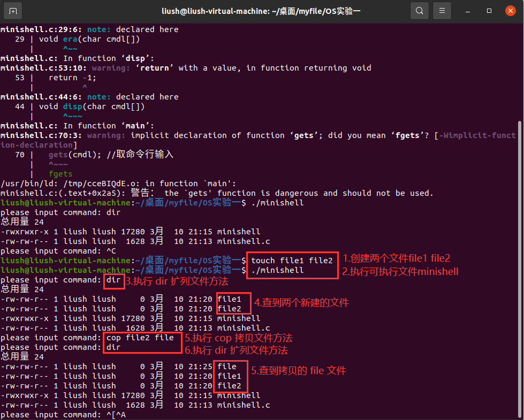Image resolution: width=524 pixels, height=420 pixels.
Task: Click 'file1' in the second dir listing
Action: pos(229,299)
